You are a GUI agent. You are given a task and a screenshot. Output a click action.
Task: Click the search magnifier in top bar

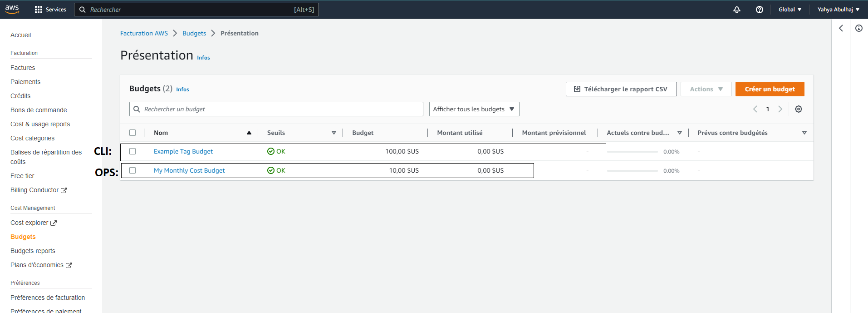(x=83, y=10)
